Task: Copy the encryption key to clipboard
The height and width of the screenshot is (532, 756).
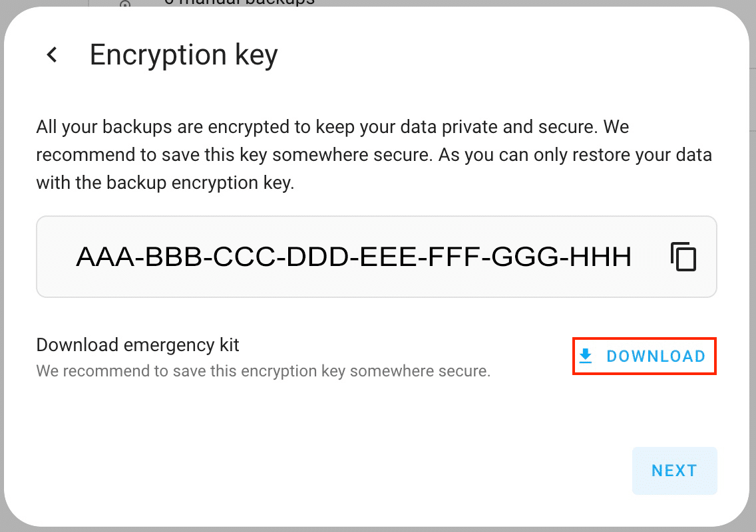Action: point(683,257)
